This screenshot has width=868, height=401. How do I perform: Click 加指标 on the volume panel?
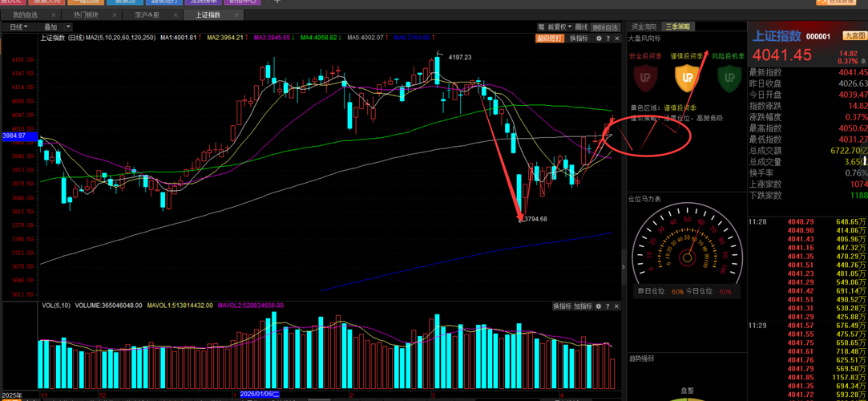click(x=583, y=306)
